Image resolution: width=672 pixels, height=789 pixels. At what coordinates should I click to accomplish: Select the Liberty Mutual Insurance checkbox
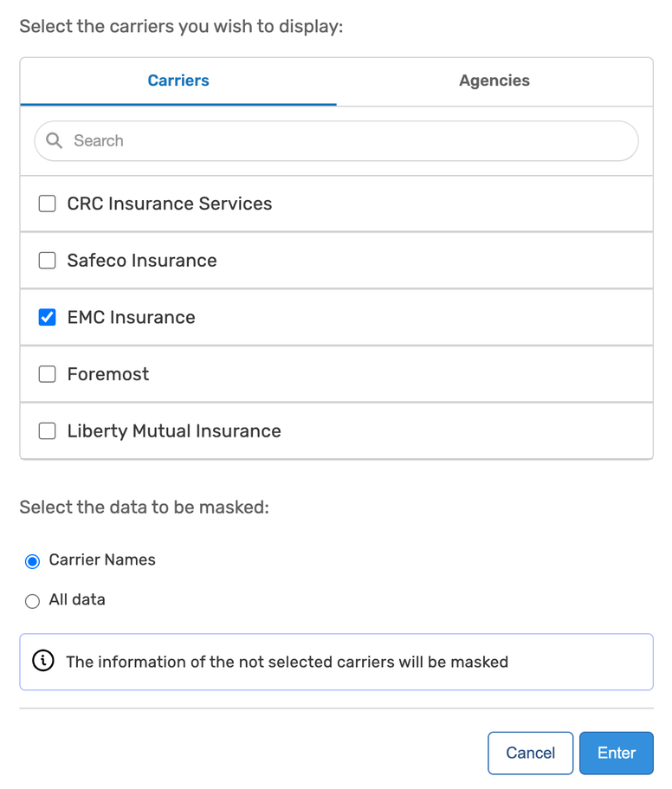click(x=48, y=431)
